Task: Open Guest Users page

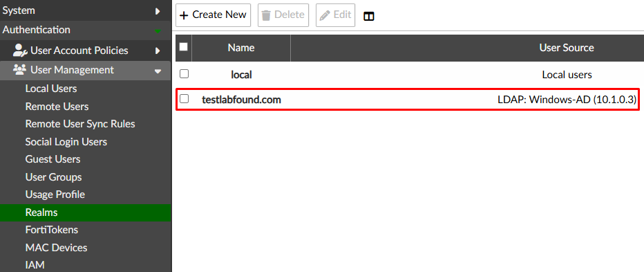Action: (x=53, y=159)
